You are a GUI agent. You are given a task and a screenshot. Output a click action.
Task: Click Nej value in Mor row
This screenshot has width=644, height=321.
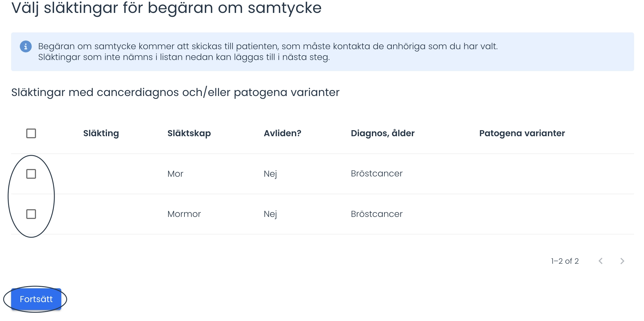(x=270, y=174)
